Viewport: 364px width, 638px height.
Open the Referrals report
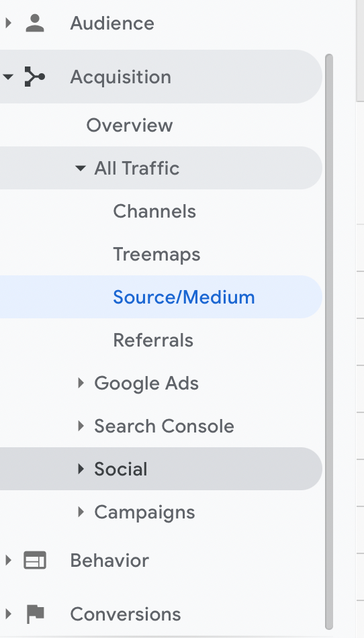coord(153,340)
